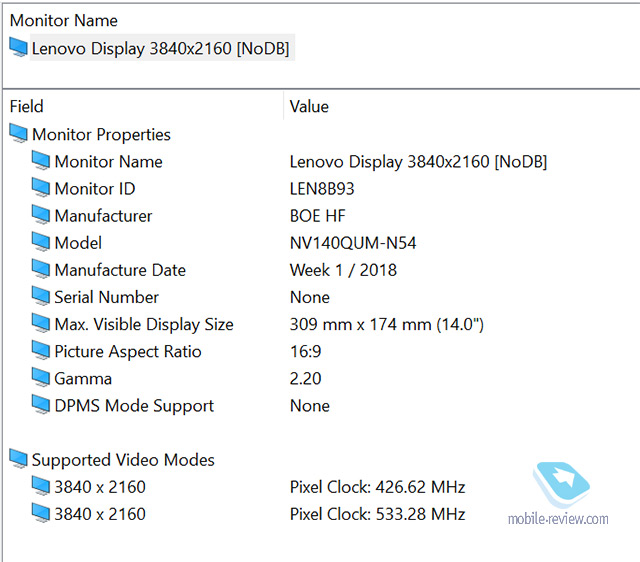Click the 309 mm x 174 mm value
The image size is (640, 562).
point(387,324)
